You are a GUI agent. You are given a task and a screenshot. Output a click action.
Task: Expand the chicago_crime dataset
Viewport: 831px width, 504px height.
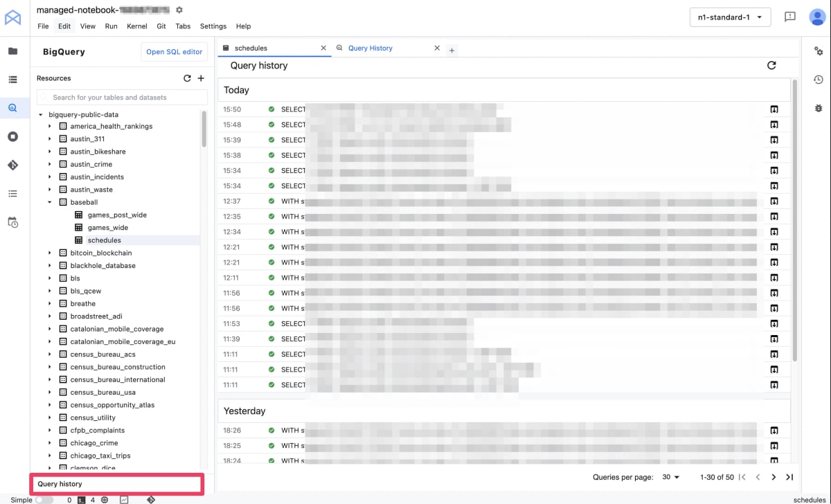click(50, 443)
